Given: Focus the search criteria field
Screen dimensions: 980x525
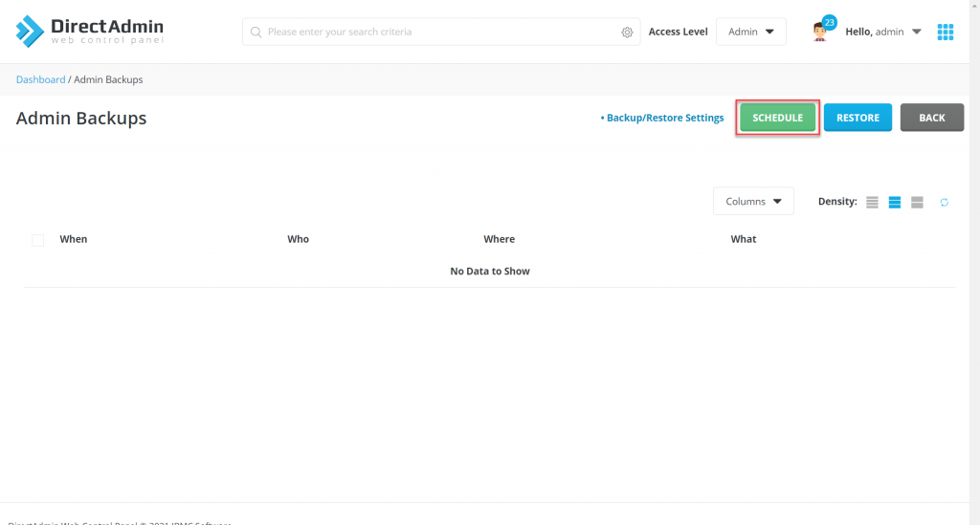Looking at the screenshot, I should pyautogui.click(x=441, y=32).
